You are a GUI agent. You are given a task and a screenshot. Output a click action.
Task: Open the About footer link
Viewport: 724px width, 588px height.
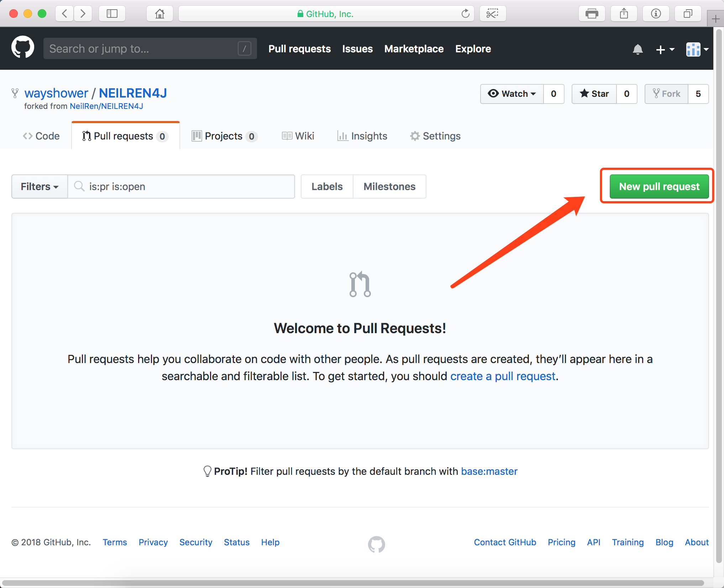click(697, 542)
